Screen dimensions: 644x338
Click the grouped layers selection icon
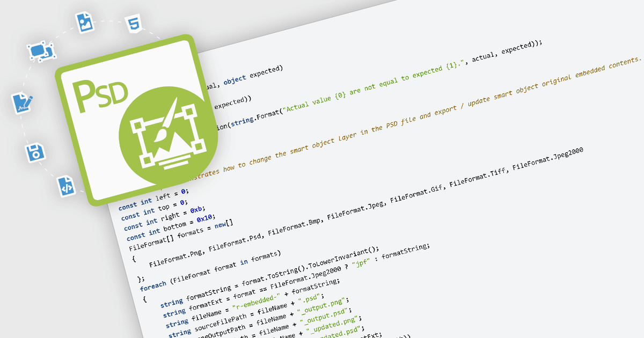41,52
